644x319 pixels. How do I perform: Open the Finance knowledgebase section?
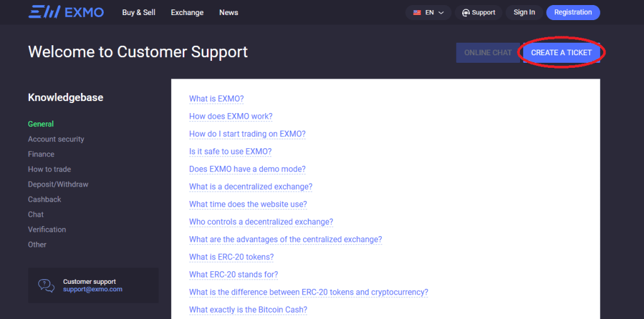click(x=41, y=154)
